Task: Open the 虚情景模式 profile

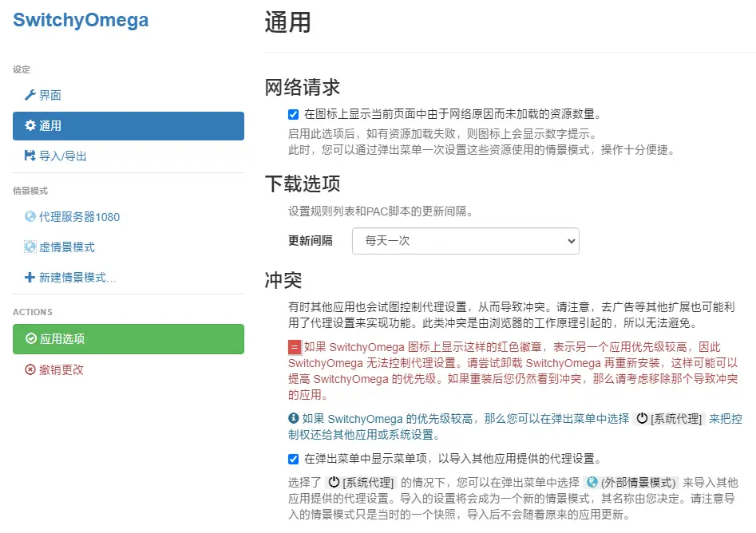Action: pos(67,247)
